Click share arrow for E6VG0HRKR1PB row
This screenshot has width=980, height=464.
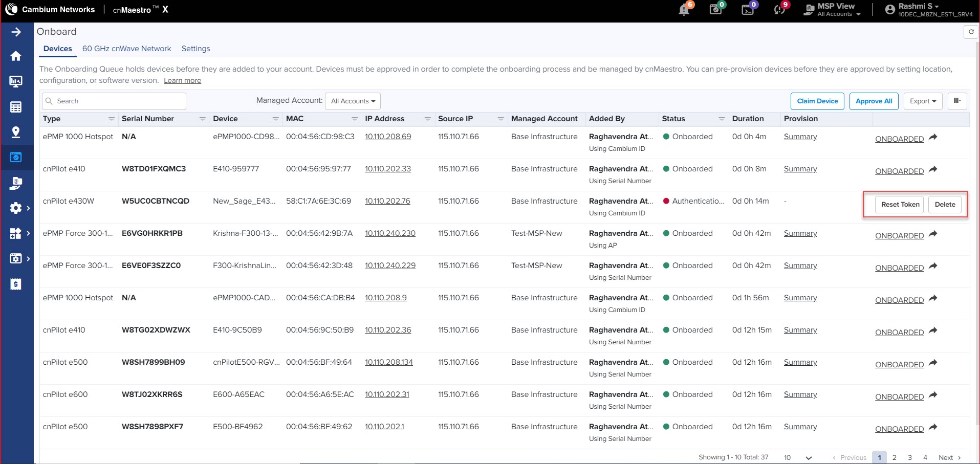coord(933,234)
